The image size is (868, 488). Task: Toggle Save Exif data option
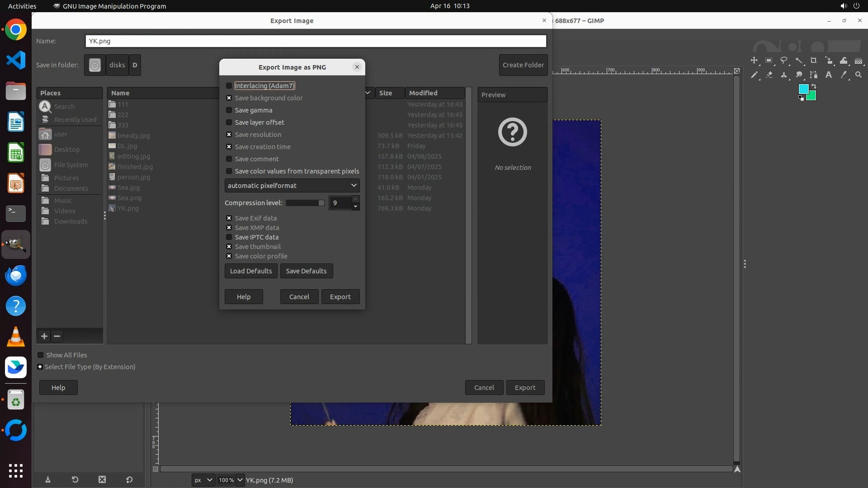229,218
